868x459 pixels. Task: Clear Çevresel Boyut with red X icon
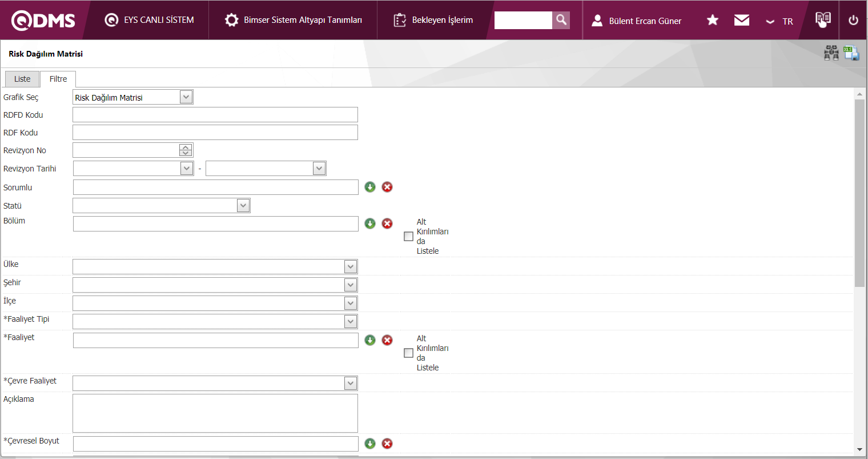[x=387, y=444]
